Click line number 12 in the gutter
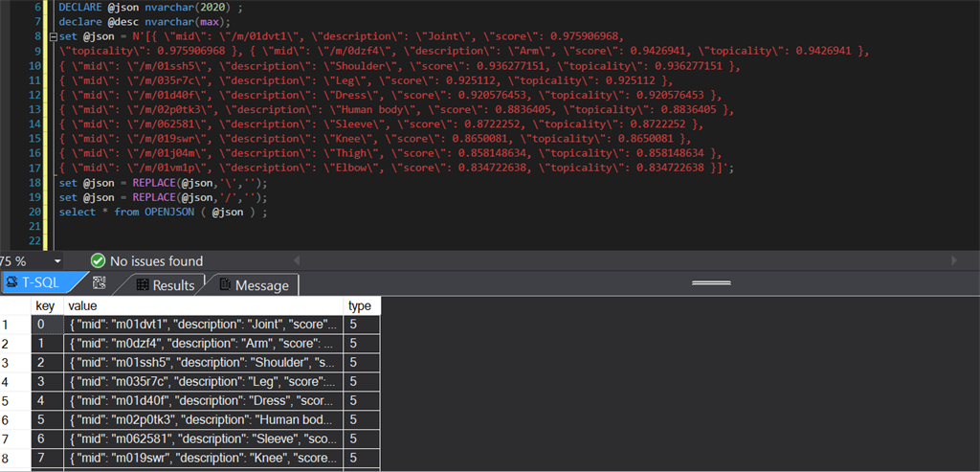980x472 pixels. tap(34, 95)
